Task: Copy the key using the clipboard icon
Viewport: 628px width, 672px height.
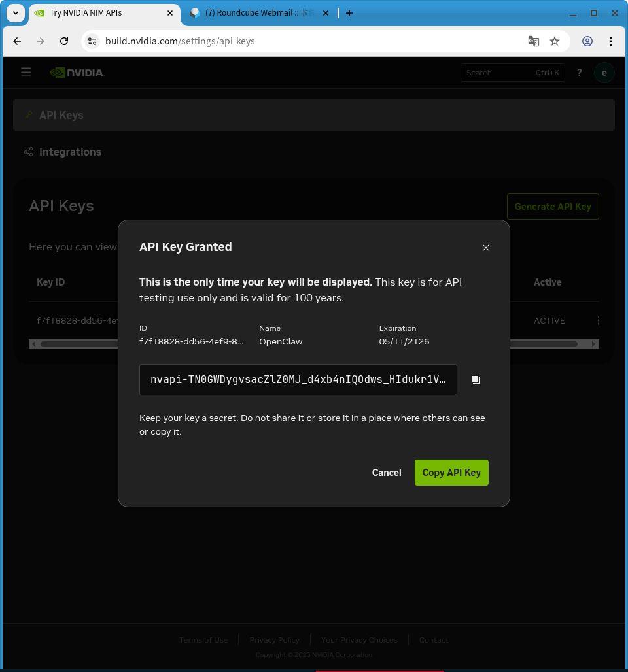Action: point(476,380)
